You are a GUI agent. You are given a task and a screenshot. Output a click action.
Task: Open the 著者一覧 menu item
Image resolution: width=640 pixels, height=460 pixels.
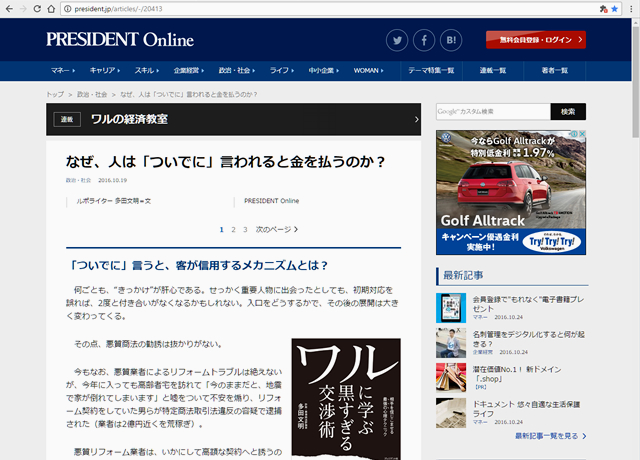pos(555,71)
